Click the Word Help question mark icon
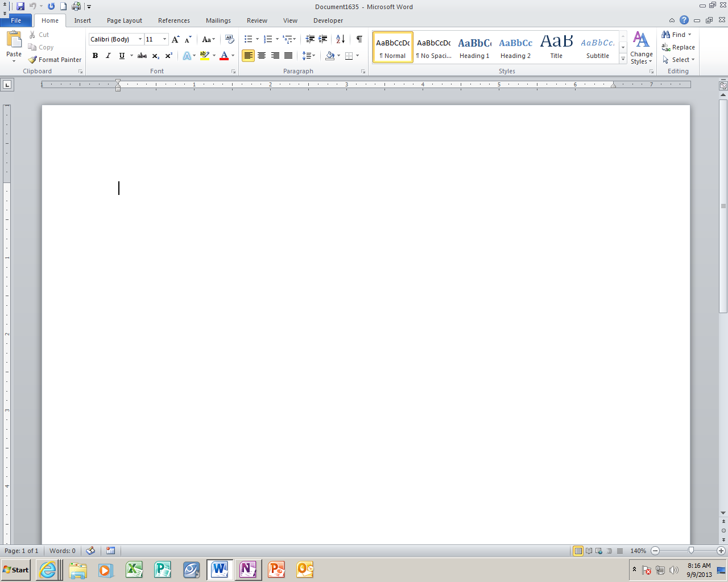The width and height of the screenshot is (728, 582). coord(684,20)
